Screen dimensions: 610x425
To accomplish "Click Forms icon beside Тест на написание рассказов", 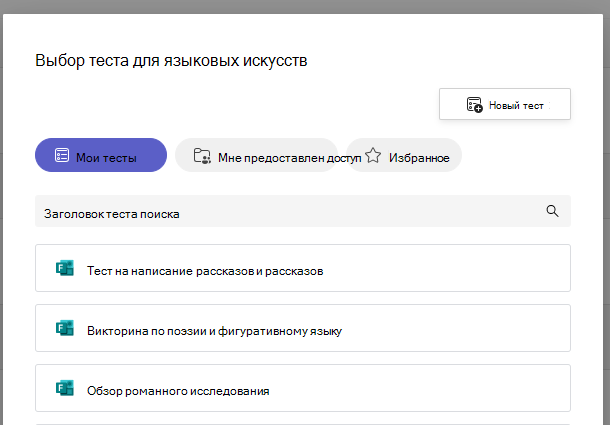I will (65, 268).
